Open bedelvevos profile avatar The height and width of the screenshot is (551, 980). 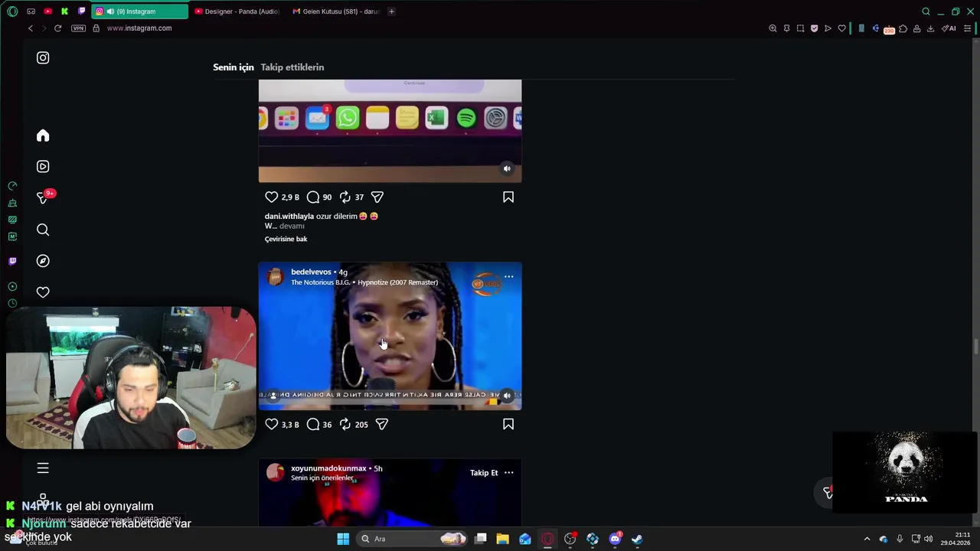[275, 276]
